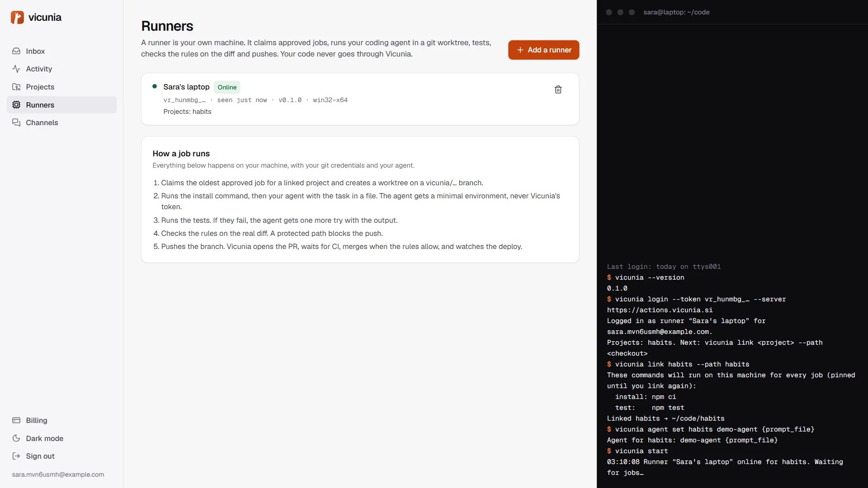Open the Inbox tray icon
Viewport: 868px width, 488px height.
coord(16,51)
